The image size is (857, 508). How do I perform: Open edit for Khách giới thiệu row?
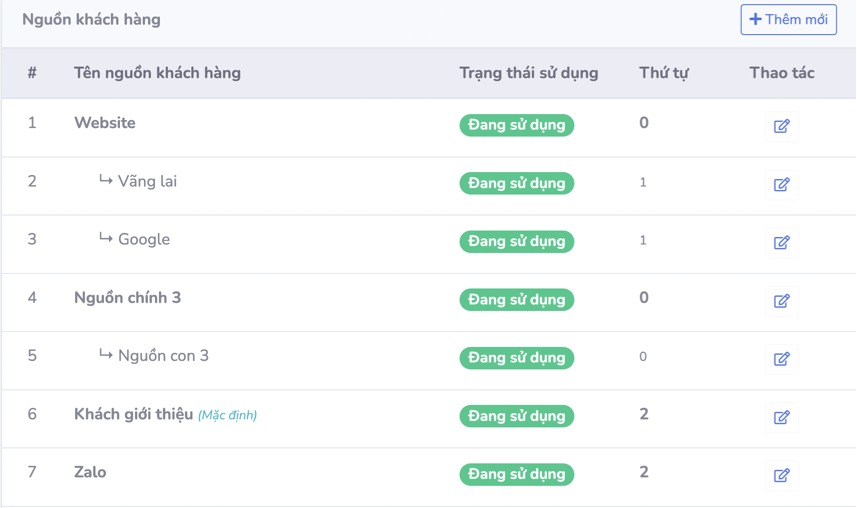[781, 417]
